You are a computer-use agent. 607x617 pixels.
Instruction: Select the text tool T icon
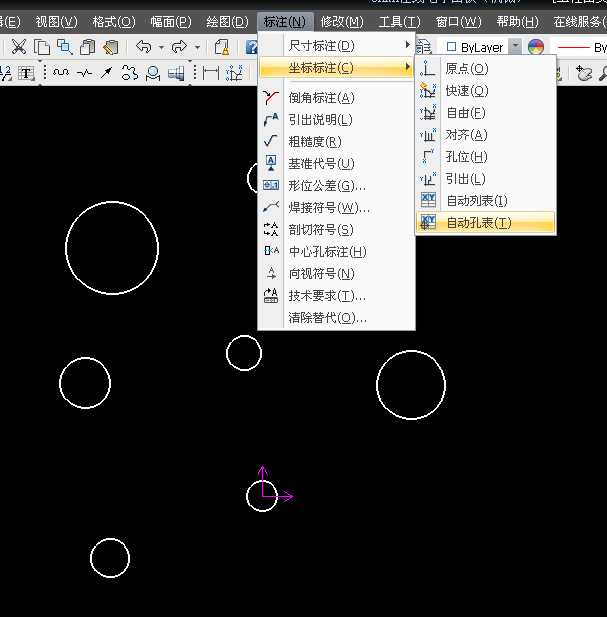click(26, 73)
